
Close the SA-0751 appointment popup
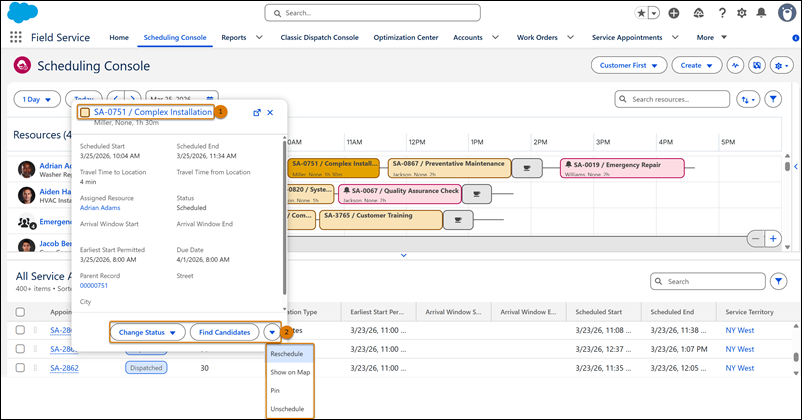[x=270, y=113]
